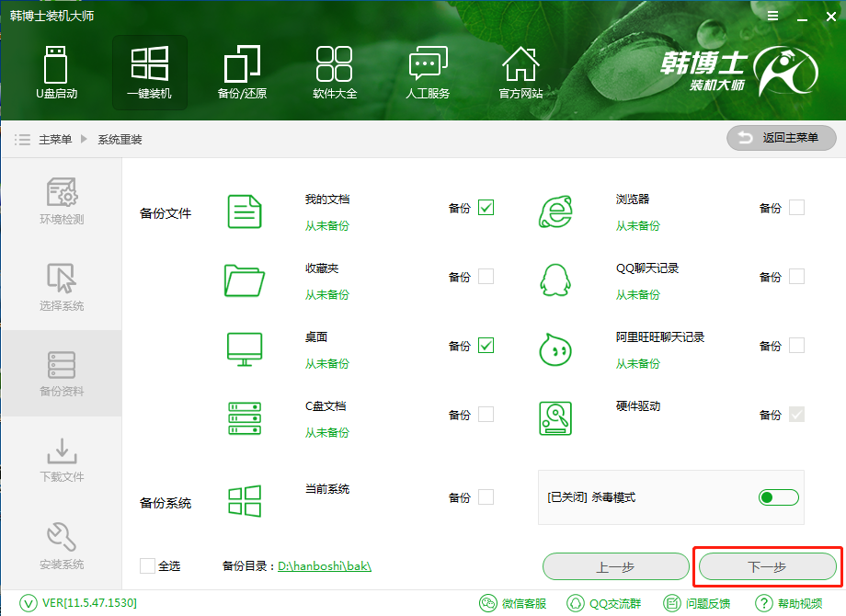
Task: Open the hamburger menu at top right
Action: tap(772, 15)
